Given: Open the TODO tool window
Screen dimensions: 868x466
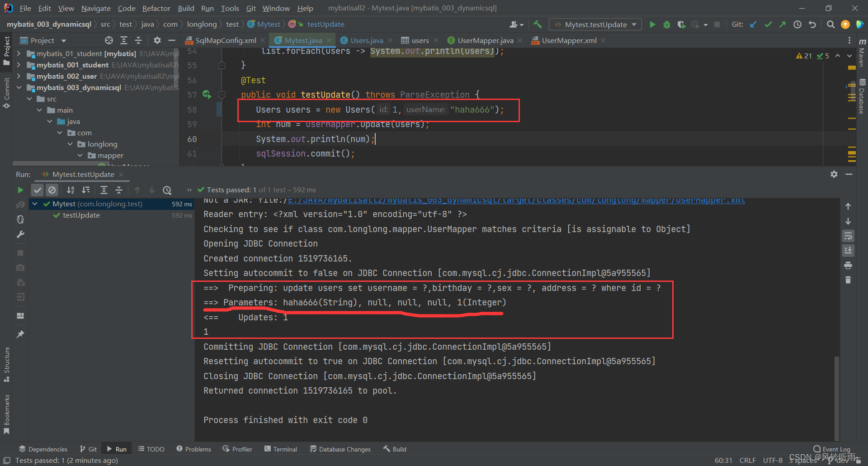Looking at the screenshot, I should pyautogui.click(x=151, y=449).
